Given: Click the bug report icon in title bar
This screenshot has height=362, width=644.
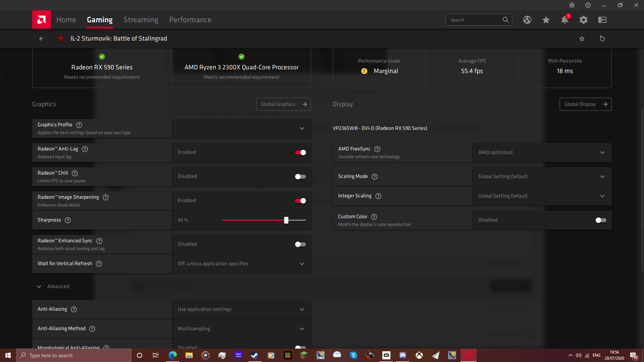Looking at the screenshot, I should 572,5.
